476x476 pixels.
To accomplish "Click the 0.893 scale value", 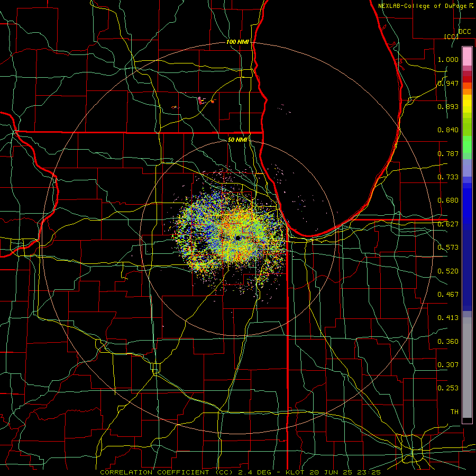I will pos(448,106).
